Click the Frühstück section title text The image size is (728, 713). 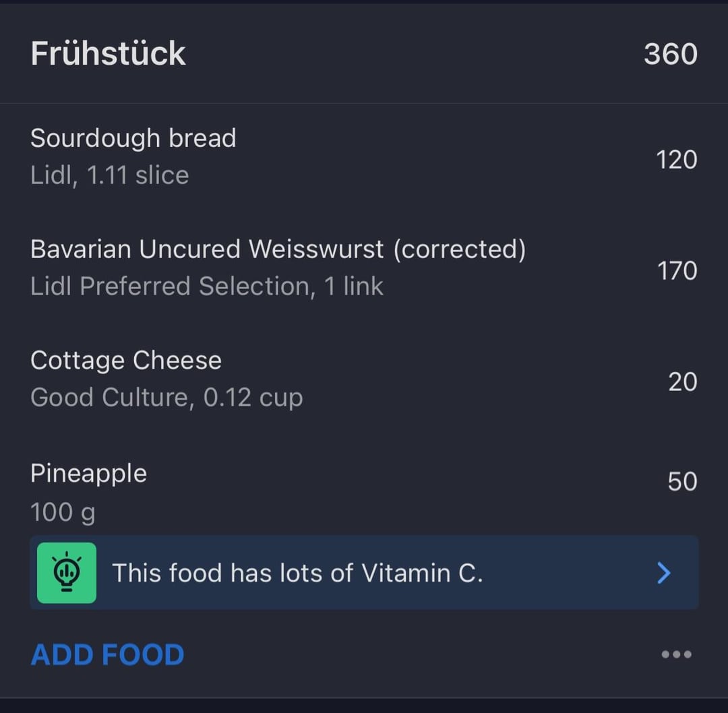[x=108, y=53]
